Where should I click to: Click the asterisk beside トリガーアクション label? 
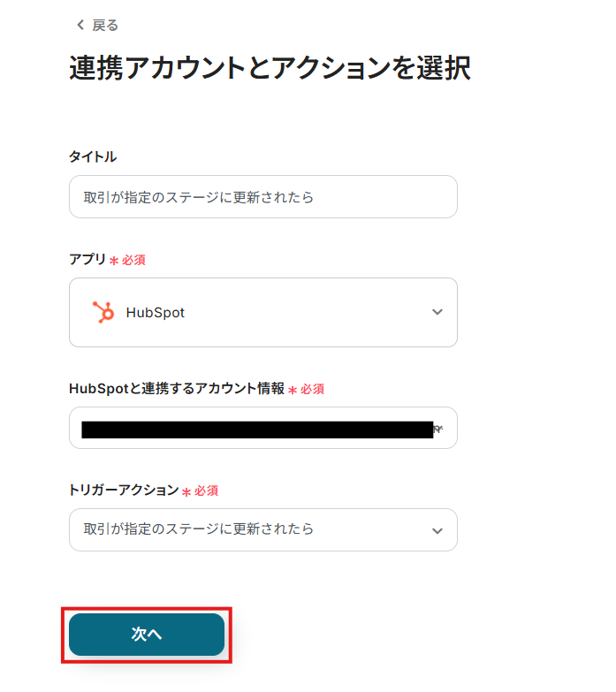tap(186, 491)
